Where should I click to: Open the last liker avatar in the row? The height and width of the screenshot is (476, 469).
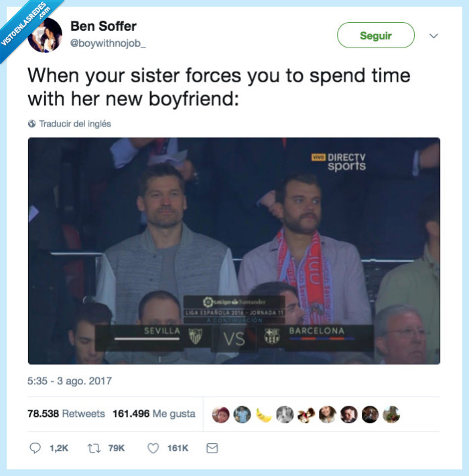point(391,414)
